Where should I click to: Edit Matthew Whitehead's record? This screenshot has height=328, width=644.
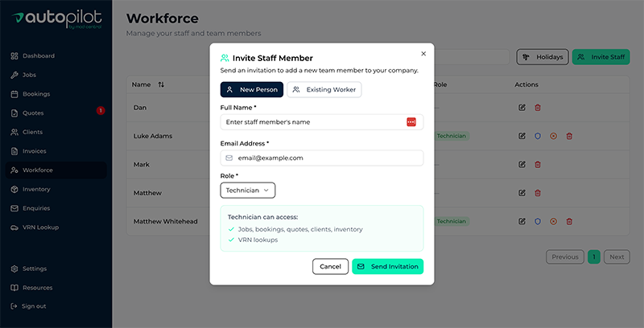point(522,221)
